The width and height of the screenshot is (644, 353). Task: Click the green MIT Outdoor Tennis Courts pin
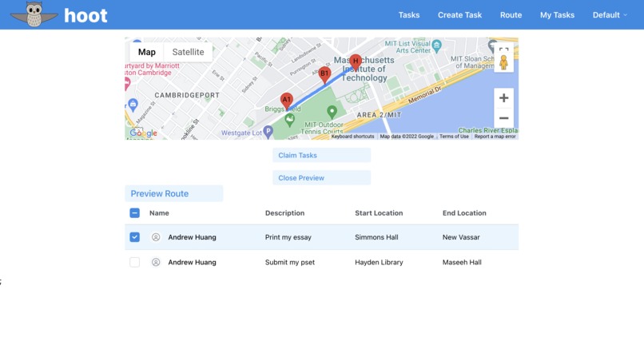point(332,111)
